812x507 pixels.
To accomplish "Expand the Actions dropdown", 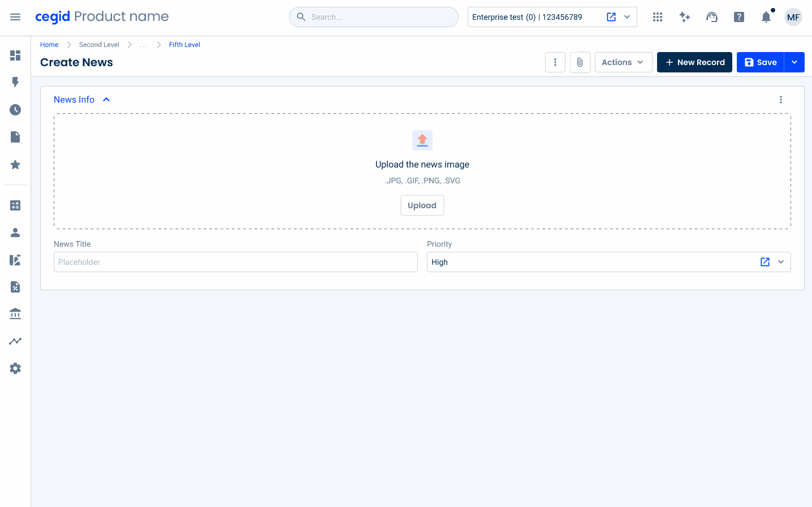I will (623, 62).
